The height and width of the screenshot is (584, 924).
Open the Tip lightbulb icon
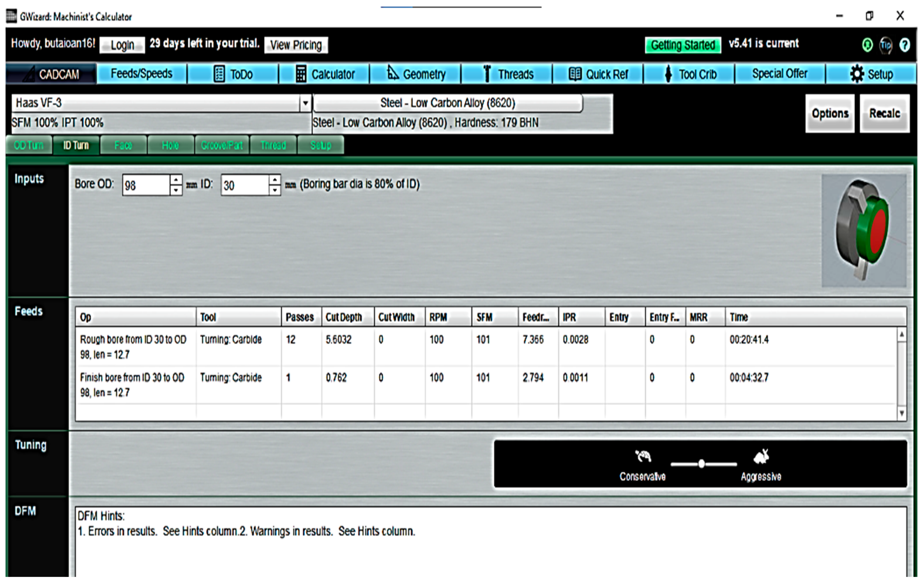(x=886, y=45)
